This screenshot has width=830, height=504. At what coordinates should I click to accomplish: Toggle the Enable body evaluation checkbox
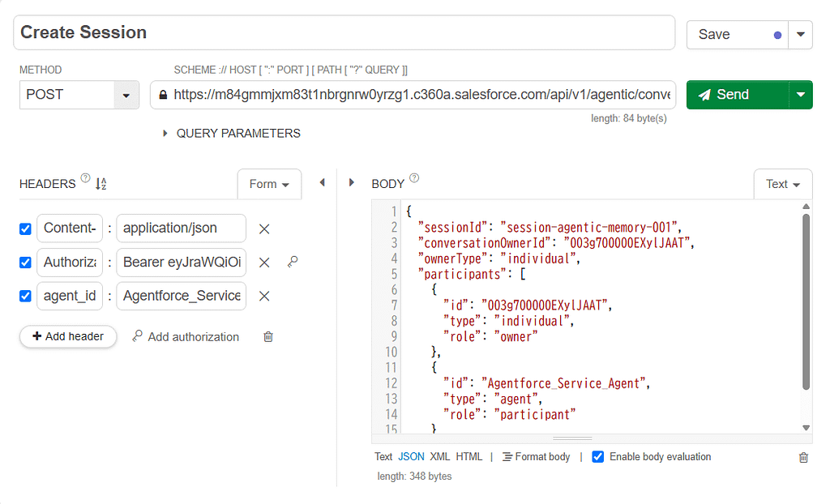pyautogui.click(x=597, y=457)
